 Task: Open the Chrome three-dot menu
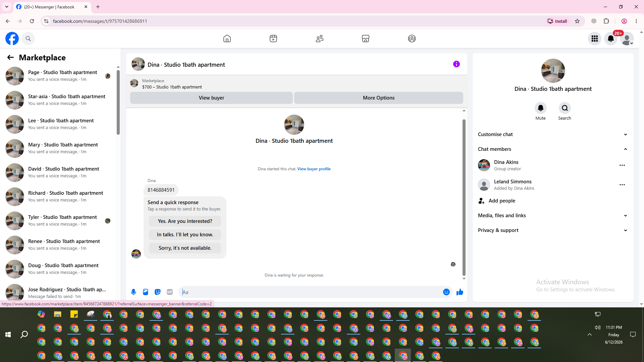[636, 21]
